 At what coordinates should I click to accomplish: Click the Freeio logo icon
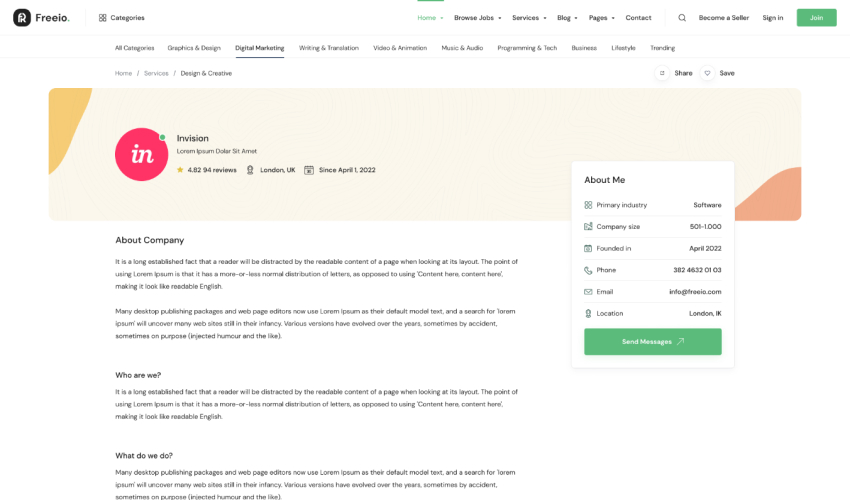[x=21, y=17]
